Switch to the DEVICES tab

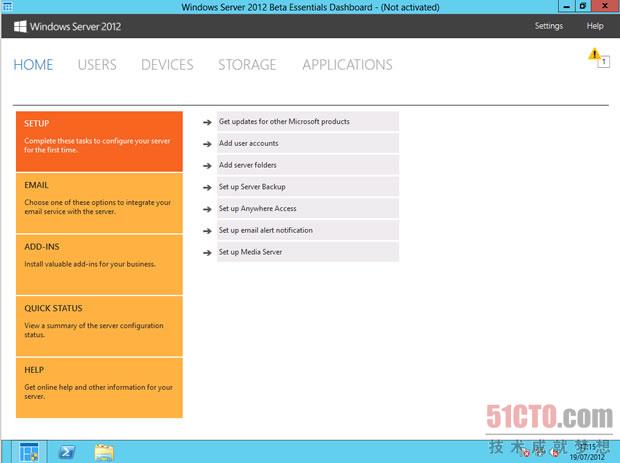(x=167, y=65)
